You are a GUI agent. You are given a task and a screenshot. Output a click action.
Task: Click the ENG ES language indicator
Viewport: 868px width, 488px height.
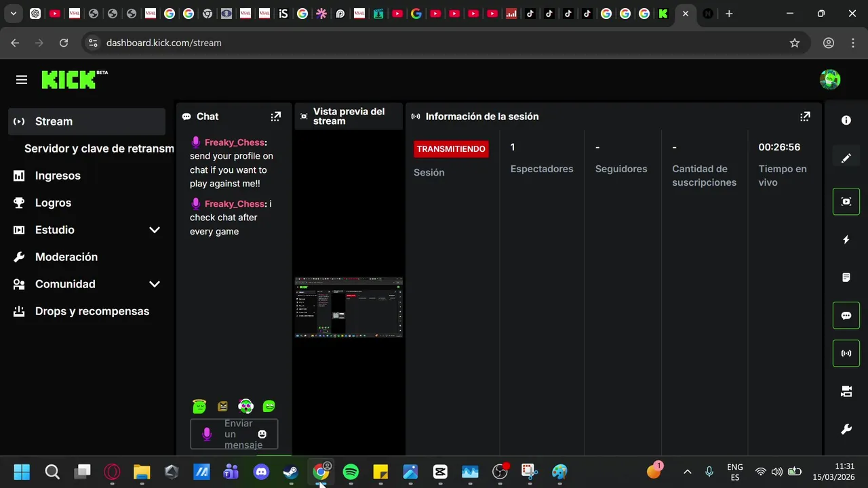(x=734, y=472)
